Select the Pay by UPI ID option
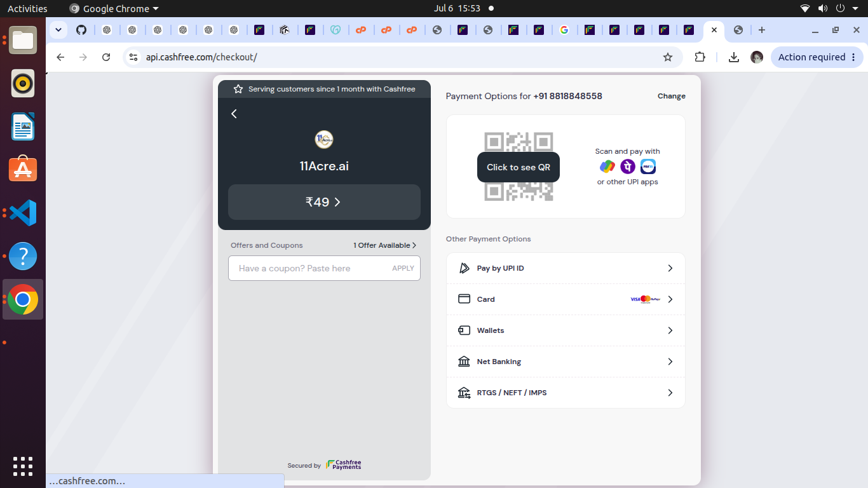 click(x=566, y=268)
